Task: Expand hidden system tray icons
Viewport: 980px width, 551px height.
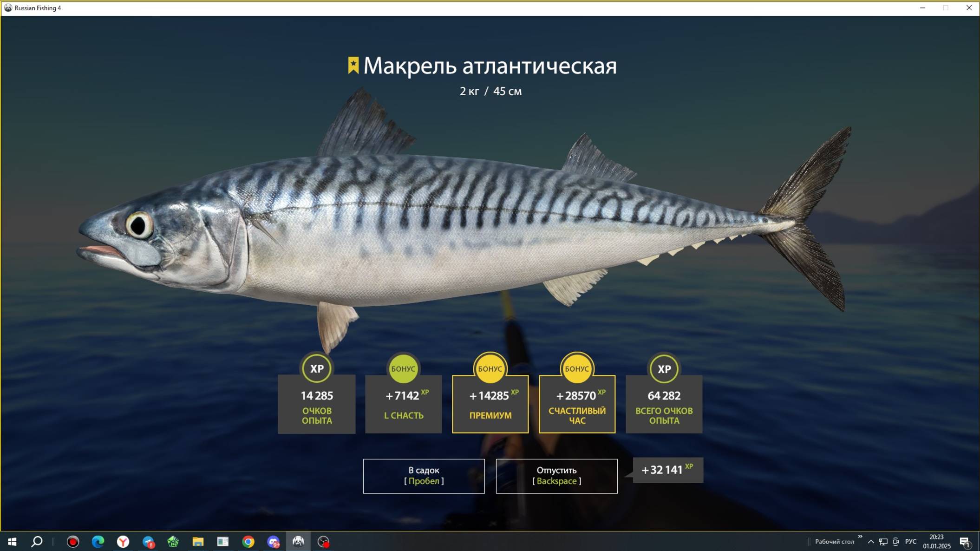Action: (871, 542)
